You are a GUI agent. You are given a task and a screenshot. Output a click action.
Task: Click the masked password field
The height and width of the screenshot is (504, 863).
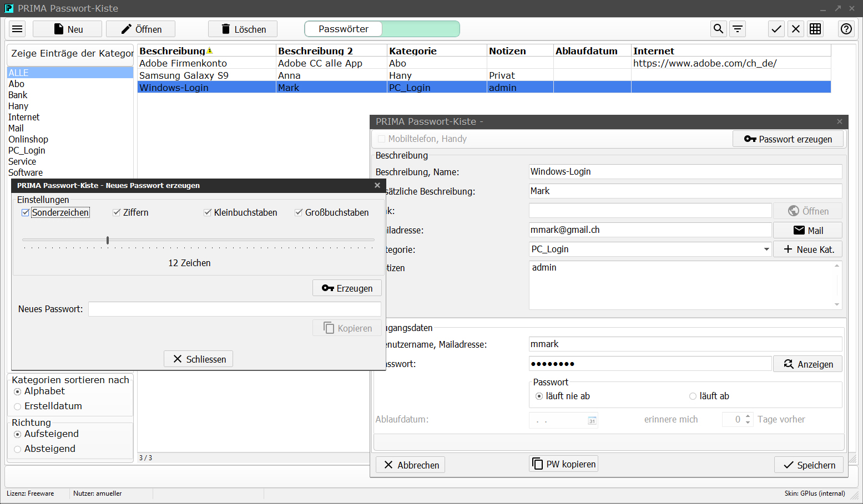click(x=650, y=364)
